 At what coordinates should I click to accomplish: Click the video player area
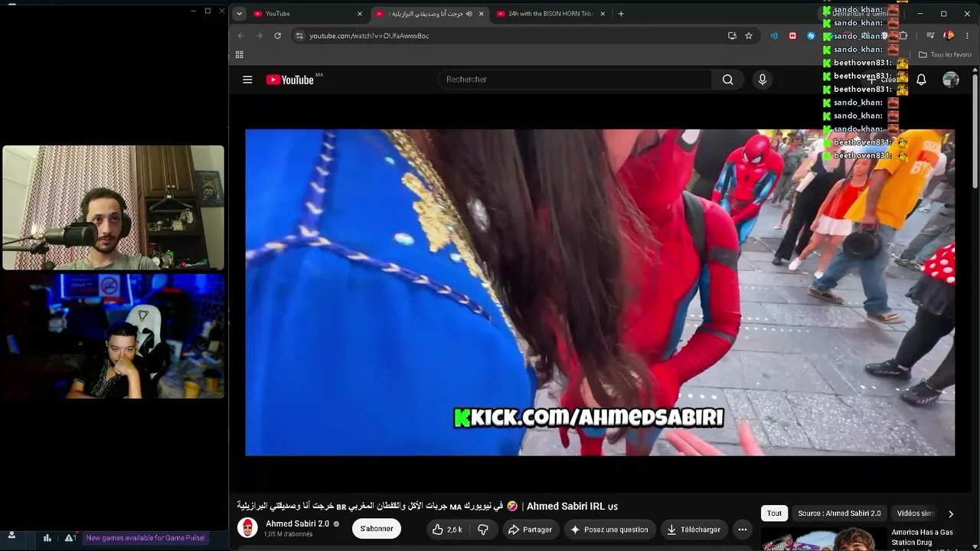coord(599,292)
